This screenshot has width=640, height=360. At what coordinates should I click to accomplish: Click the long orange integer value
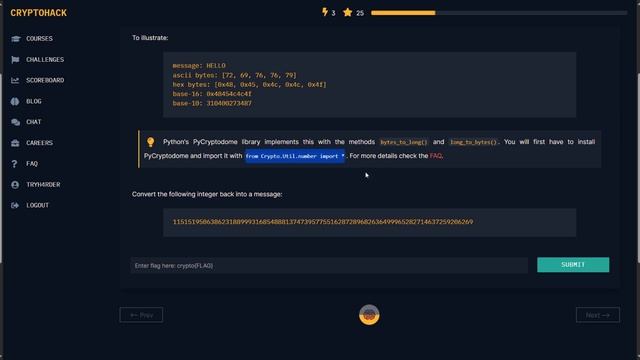[x=323, y=222]
